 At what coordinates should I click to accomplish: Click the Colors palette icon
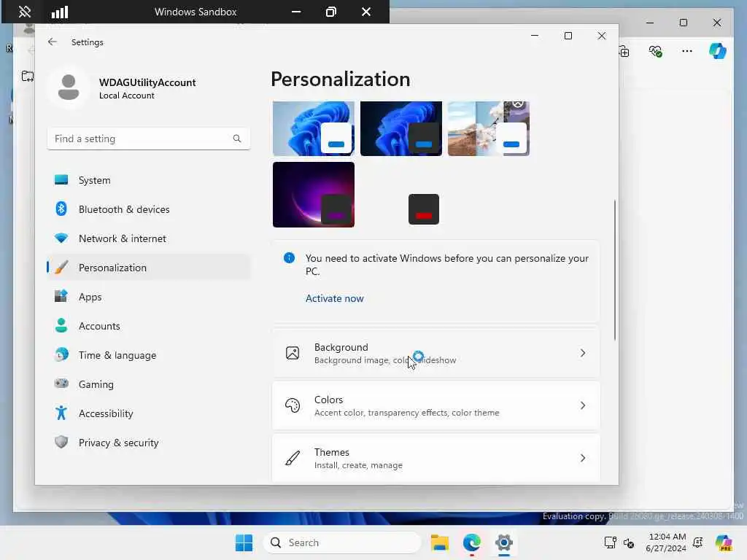point(293,405)
